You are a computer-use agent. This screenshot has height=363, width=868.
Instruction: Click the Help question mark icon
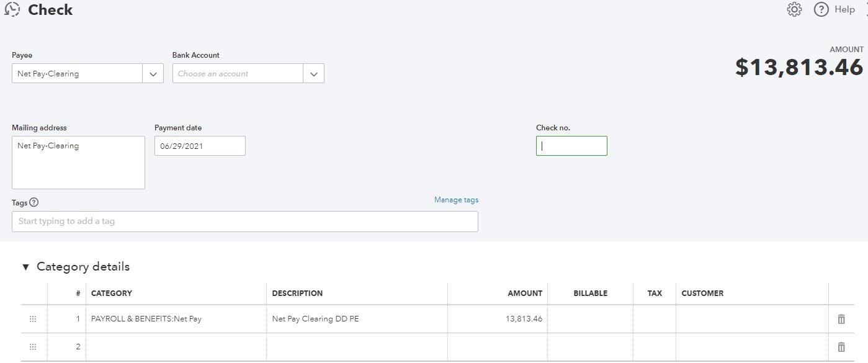pos(820,9)
